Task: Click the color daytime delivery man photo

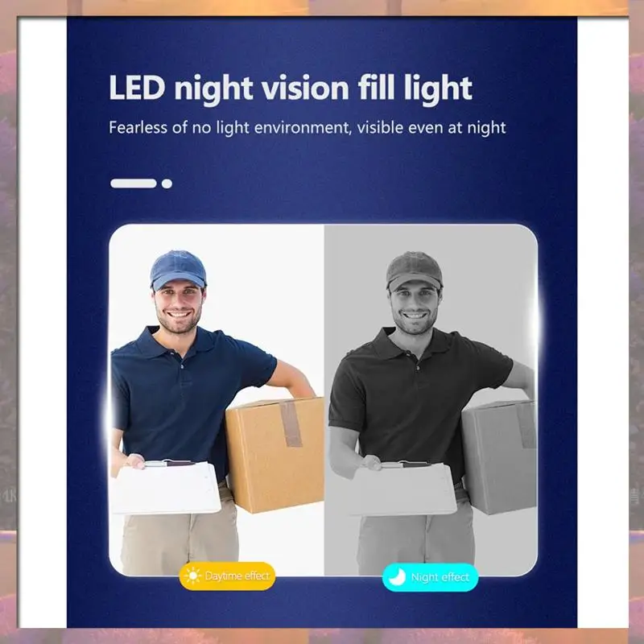Action: click(x=217, y=400)
